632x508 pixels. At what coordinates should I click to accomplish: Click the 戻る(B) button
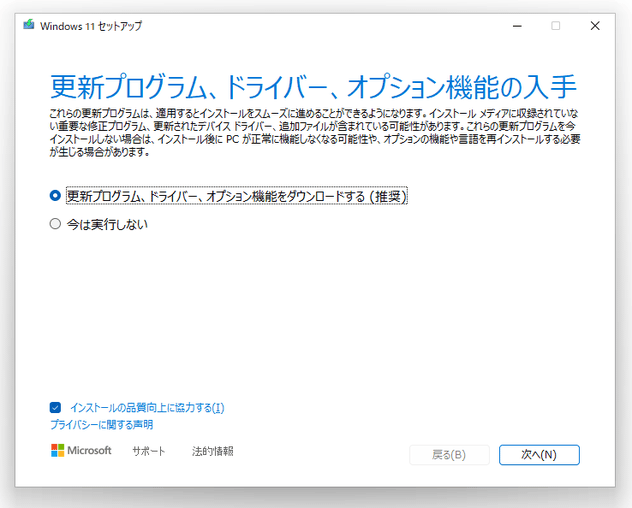click(x=449, y=455)
